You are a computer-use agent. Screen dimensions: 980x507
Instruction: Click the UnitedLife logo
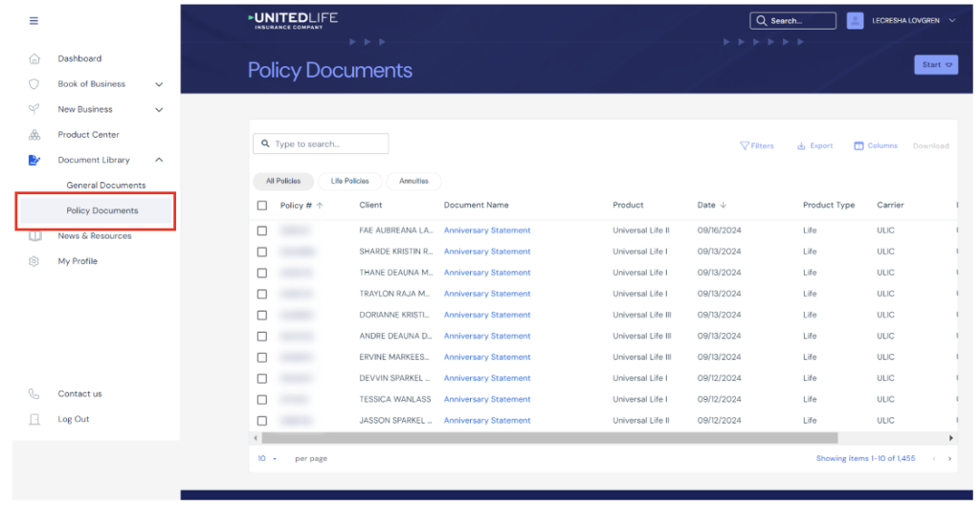point(293,21)
